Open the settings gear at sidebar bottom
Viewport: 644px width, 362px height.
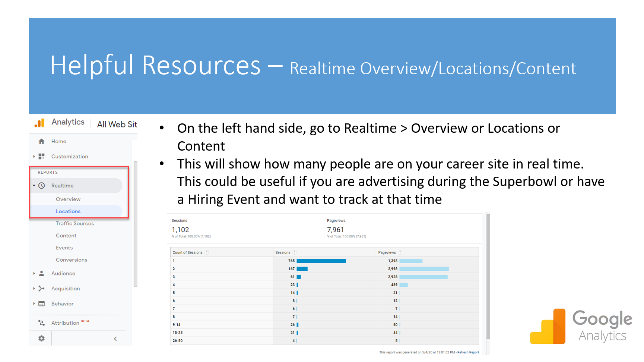(41, 338)
